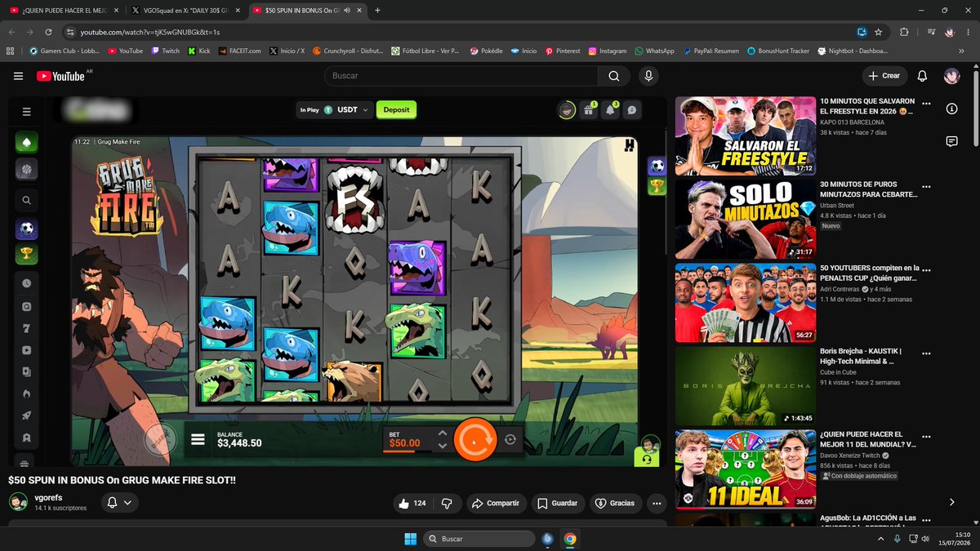The width and height of the screenshot is (980, 551).
Task: Open Windows Start menu
Action: coord(410,539)
